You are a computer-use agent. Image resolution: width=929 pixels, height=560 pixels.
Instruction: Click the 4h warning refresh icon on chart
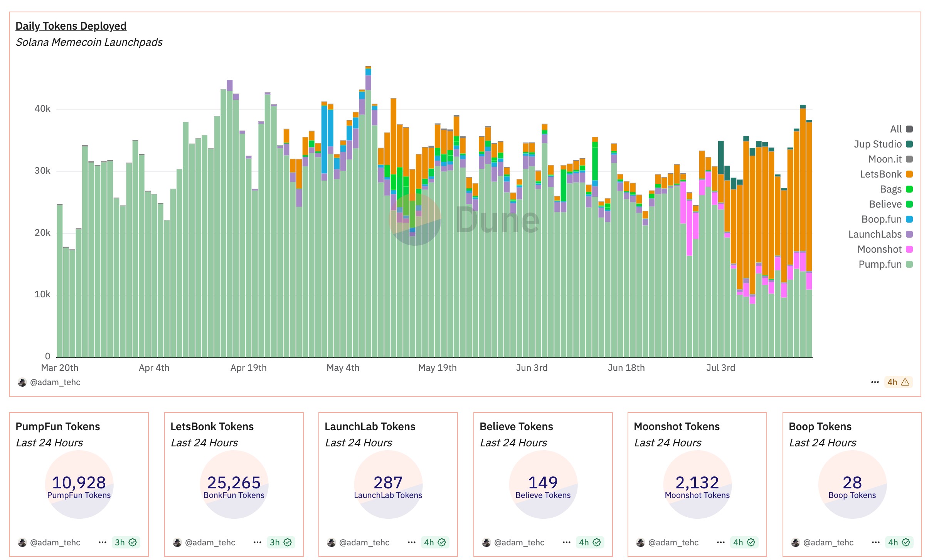click(905, 382)
